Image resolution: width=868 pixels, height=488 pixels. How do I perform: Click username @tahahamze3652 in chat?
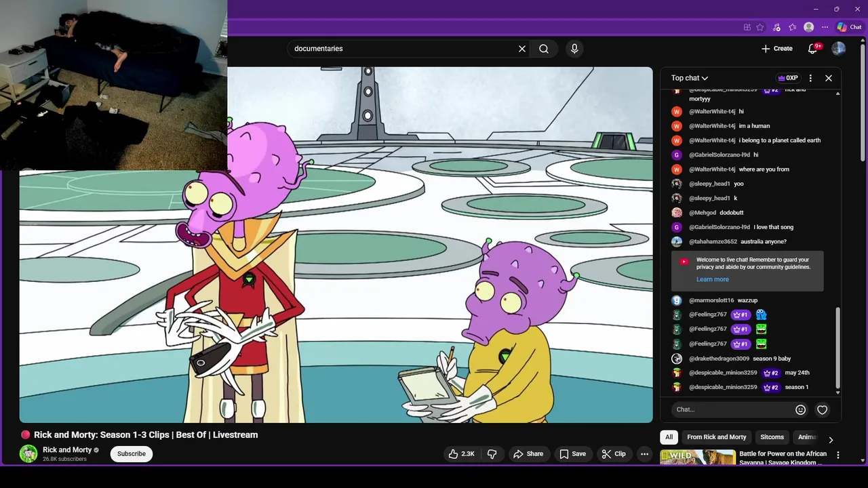(x=713, y=242)
